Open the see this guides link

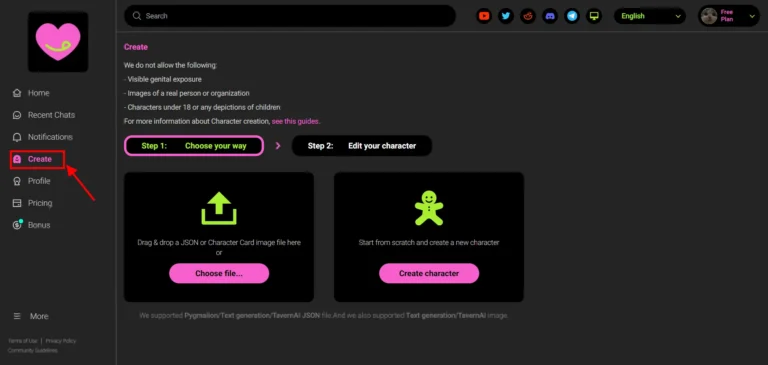click(x=295, y=121)
